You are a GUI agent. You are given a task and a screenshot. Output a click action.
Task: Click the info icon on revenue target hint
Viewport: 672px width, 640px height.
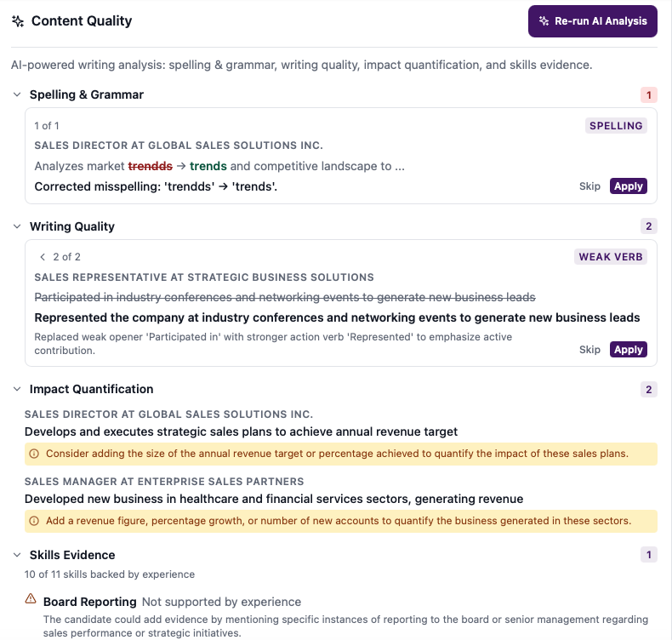click(34, 454)
